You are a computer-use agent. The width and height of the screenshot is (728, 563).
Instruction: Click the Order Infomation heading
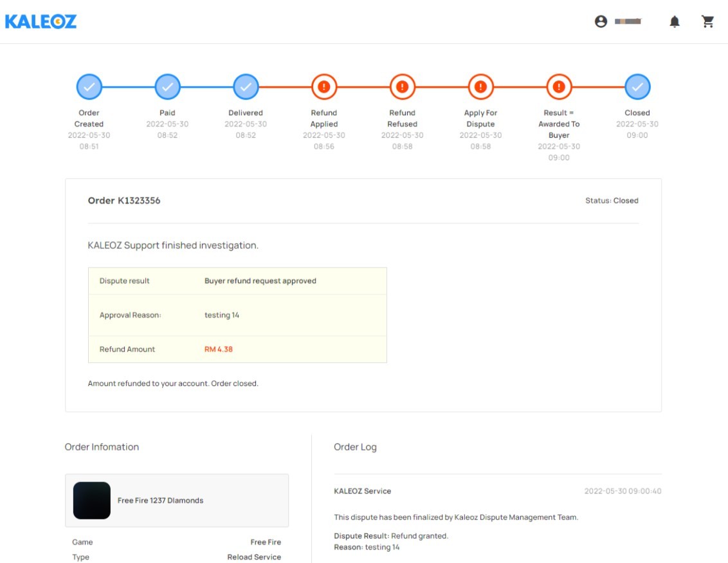(102, 447)
